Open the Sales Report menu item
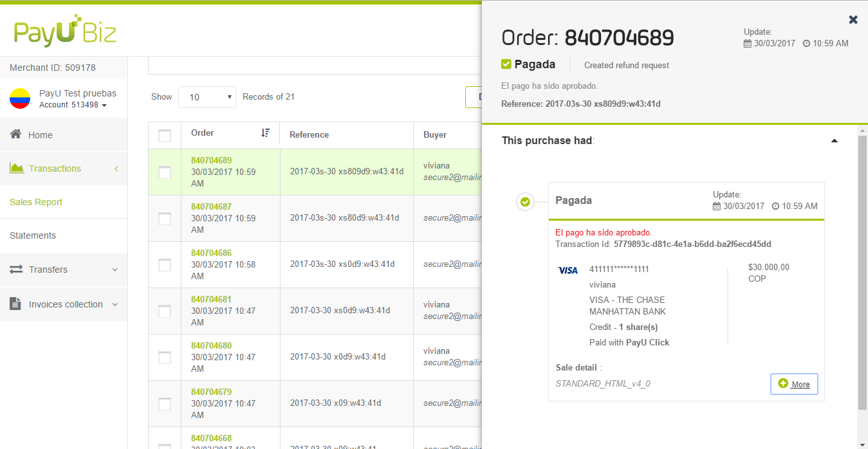Screen dimensions: 868x449 (x=36, y=202)
